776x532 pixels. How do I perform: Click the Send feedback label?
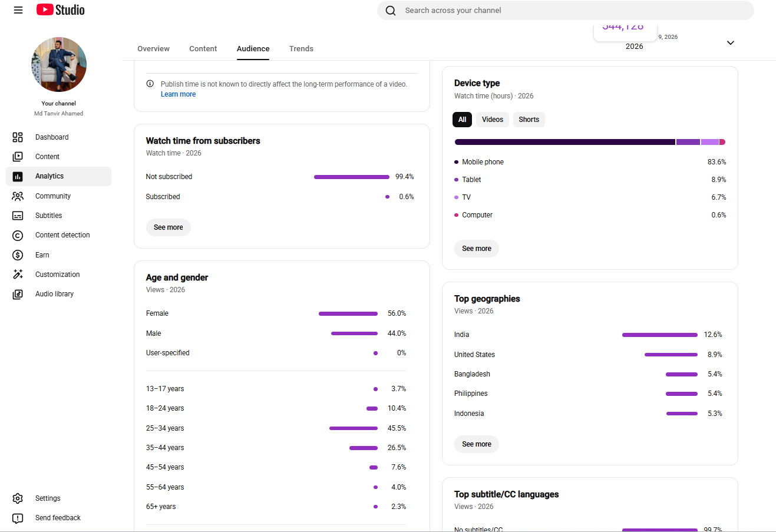click(x=58, y=518)
